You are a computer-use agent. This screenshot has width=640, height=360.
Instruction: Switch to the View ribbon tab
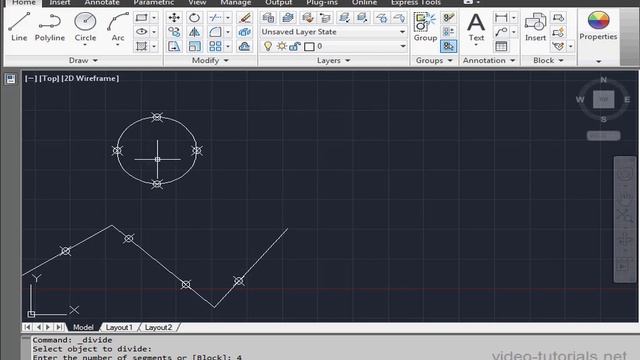197,2
